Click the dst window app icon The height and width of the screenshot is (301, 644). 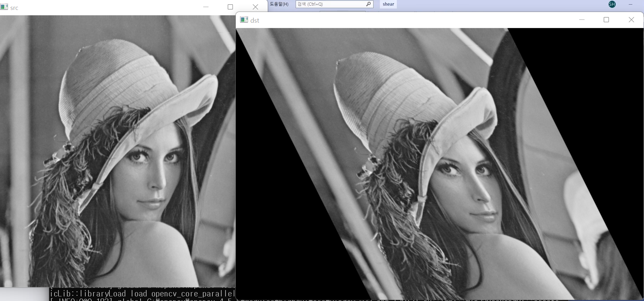(x=244, y=19)
